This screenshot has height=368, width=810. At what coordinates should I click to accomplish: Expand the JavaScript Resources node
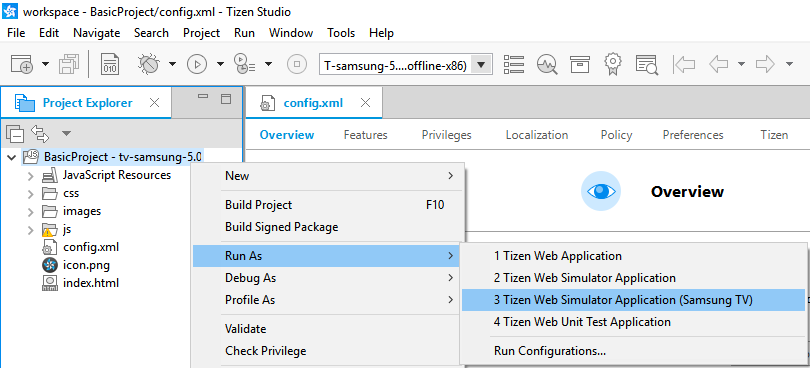pyautogui.click(x=31, y=176)
